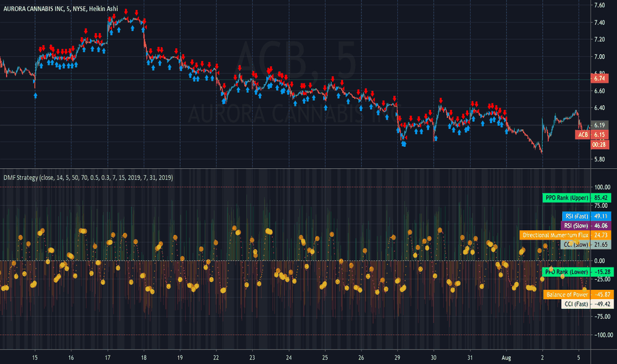Click the 75.00 indicator scale value
617x364 pixels.
point(601,205)
